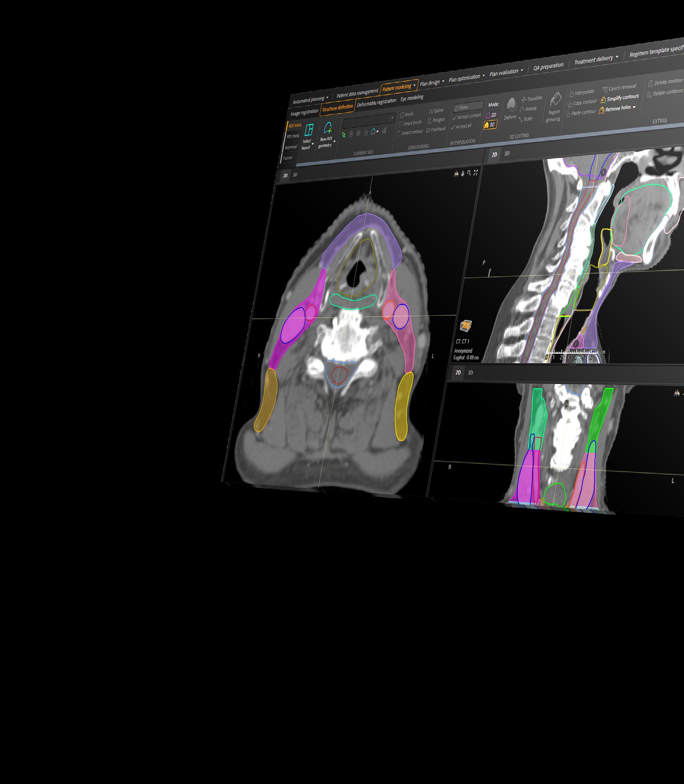Expand the Select layout dropdown arrow
Screen dimensions: 684x784
(x=313, y=144)
